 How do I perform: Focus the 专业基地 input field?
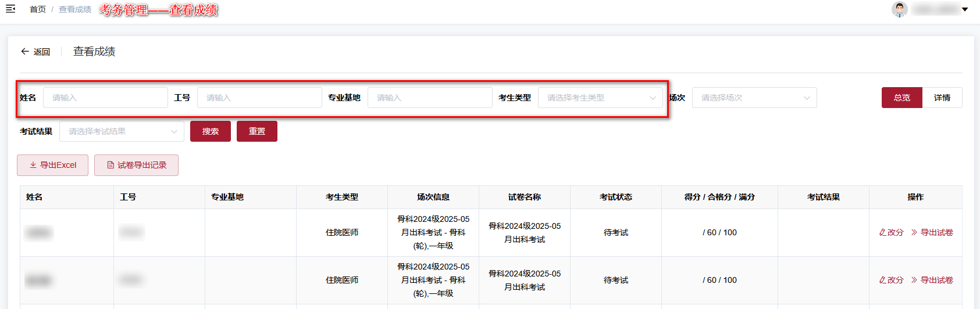(x=430, y=98)
